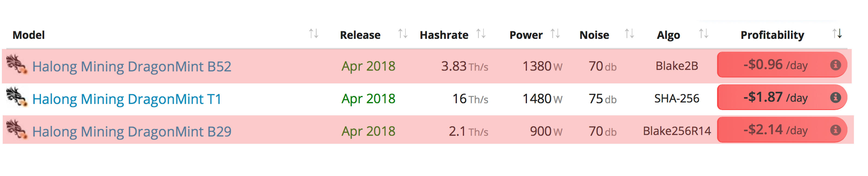
Task: Open info icon on -$0.96 profitability
Action: [835, 65]
